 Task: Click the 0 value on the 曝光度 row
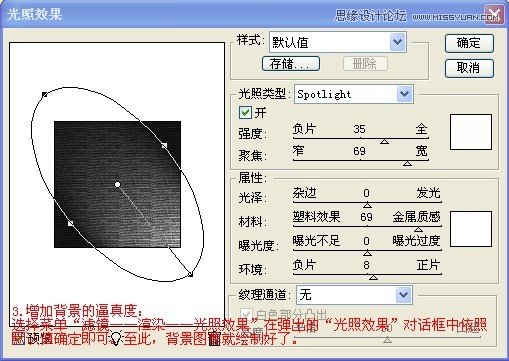tap(366, 241)
